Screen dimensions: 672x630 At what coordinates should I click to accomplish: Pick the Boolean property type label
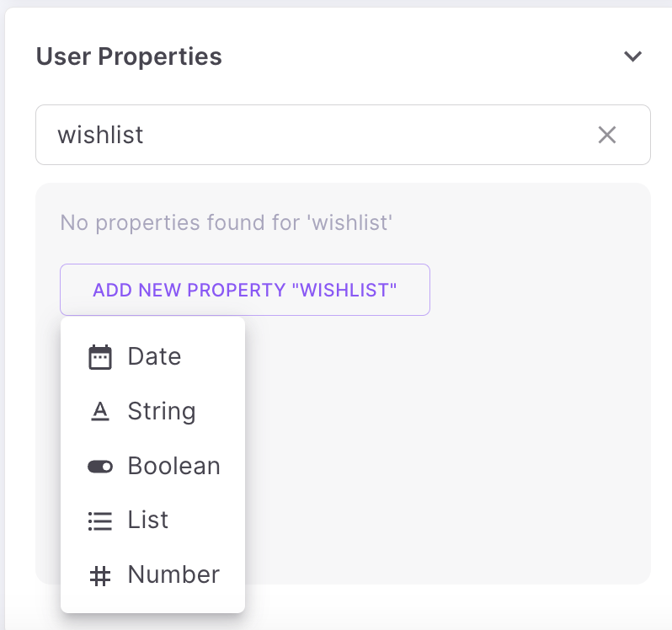click(x=173, y=466)
